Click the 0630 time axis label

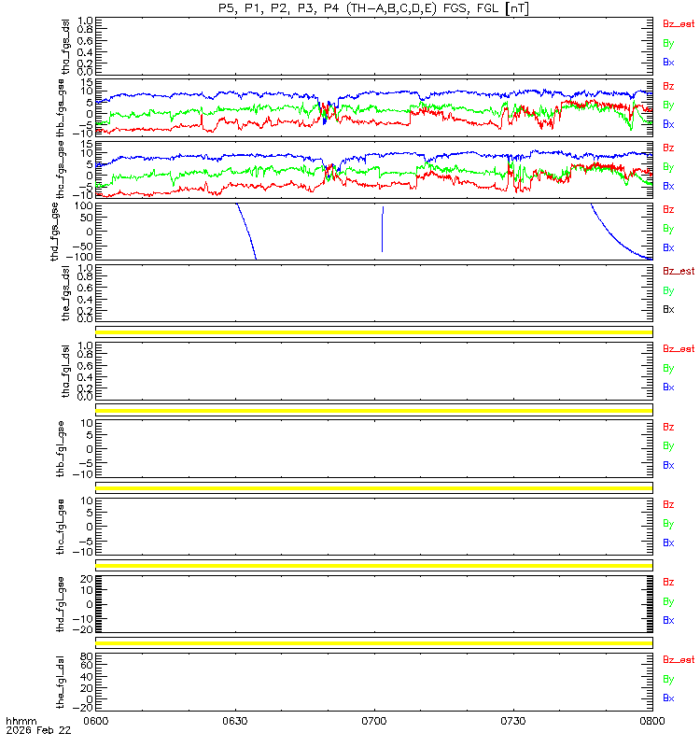[x=235, y=721]
